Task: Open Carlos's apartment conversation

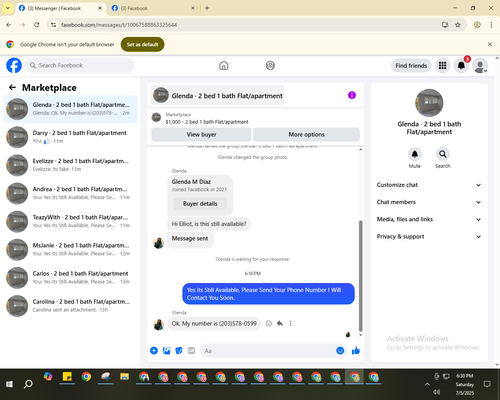Action: coord(70,277)
